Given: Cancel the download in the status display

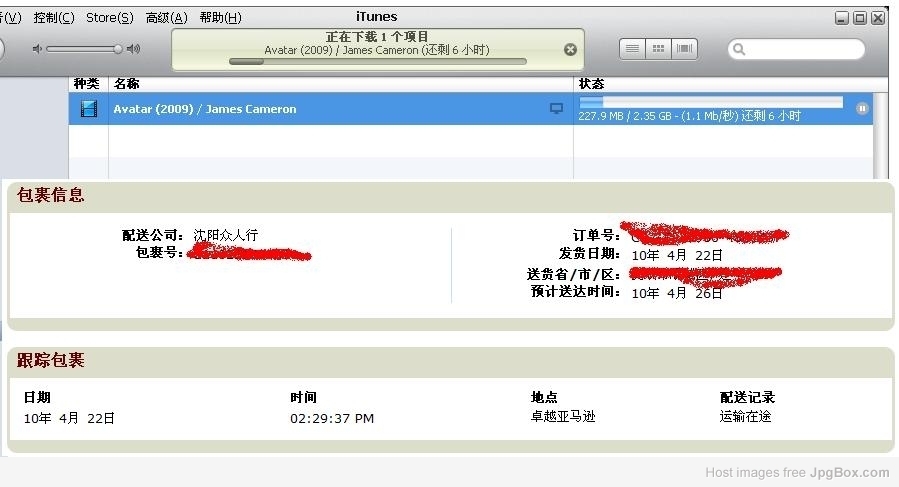Looking at the screenshot, I should tap(570, 49).
